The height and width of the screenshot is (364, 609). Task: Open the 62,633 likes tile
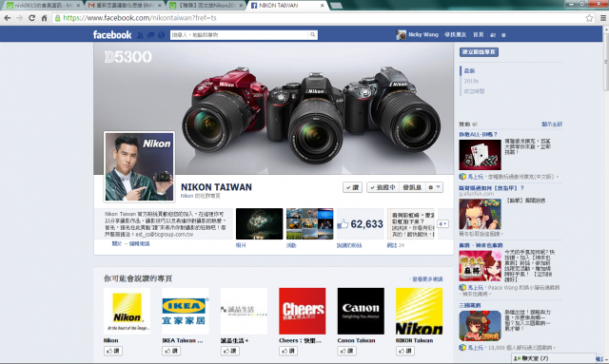[360, 224]
